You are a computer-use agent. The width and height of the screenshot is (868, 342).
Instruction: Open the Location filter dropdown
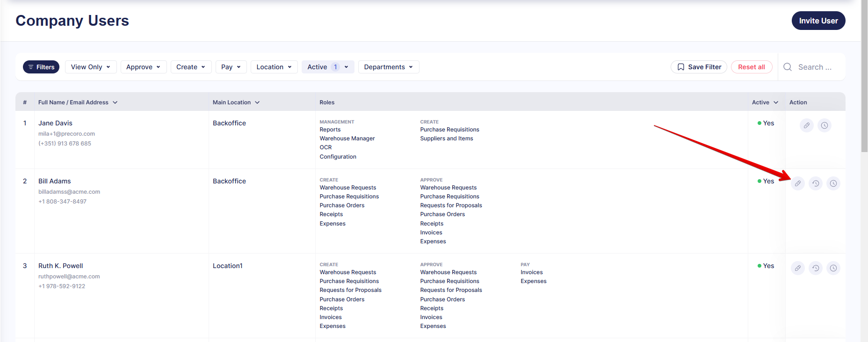click(x=274, y=67)
